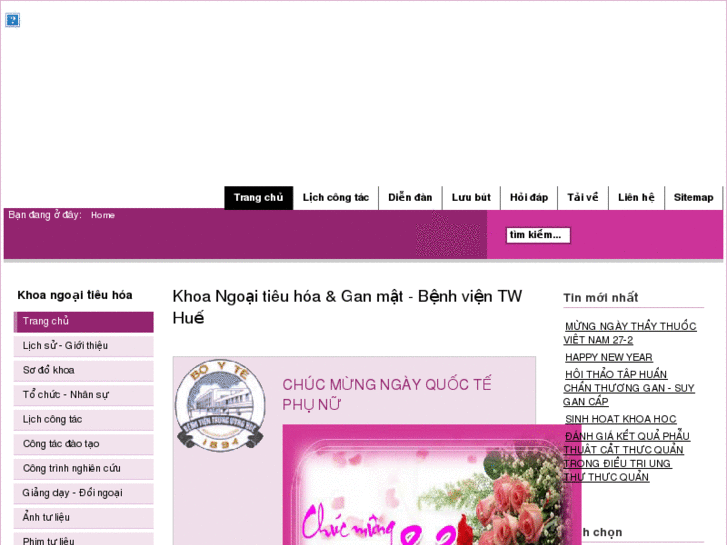Click the Tin mới nhất heading
The width and height of the screenshot is (727, 545).
coord(601,298)
